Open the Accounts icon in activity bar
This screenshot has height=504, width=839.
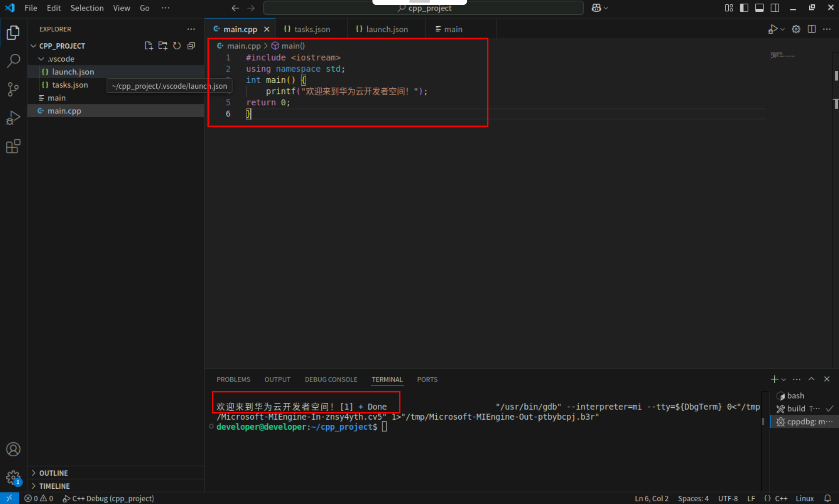coord(13,449)
